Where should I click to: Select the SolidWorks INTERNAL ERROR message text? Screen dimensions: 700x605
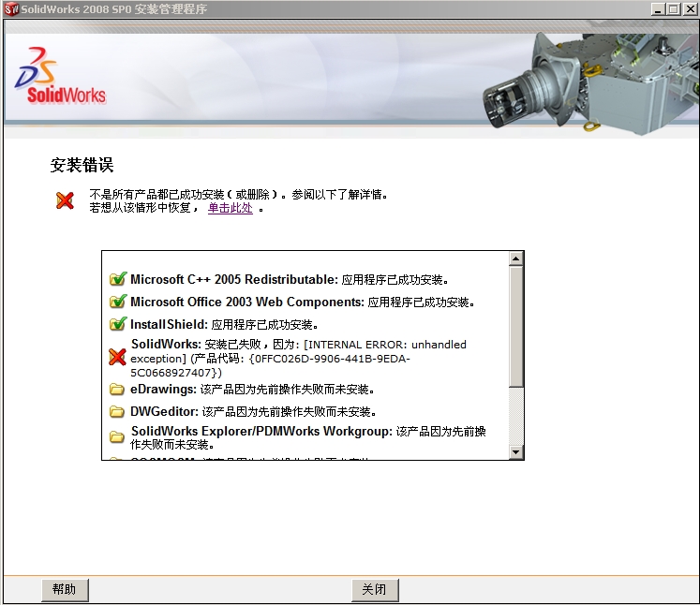(x=298, y=358)
